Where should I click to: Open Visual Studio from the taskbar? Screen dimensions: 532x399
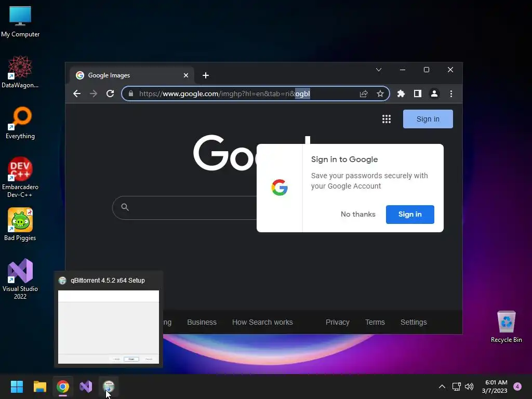86,387
